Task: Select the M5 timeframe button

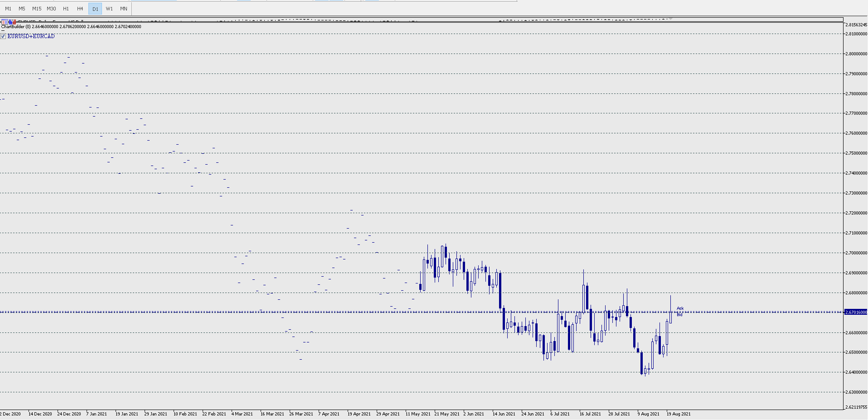Action: click(22, 9)
